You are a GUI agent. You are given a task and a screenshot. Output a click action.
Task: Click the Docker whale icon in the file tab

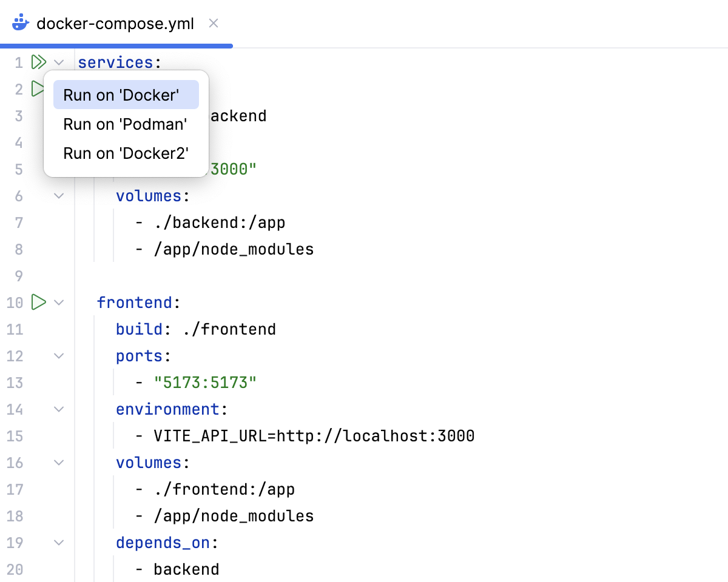coord(21,24)
